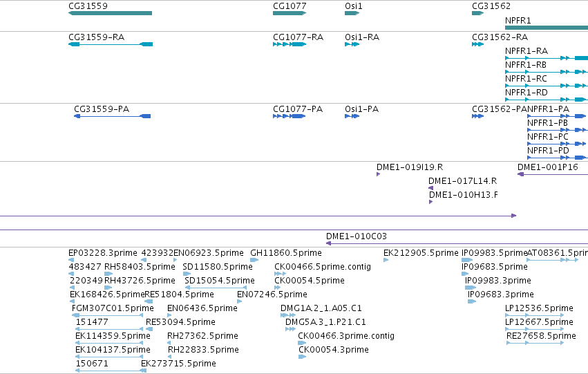Screen dimensions: 588x374
Task: Select the CG31559 gene feature
Action: (111, 13)
